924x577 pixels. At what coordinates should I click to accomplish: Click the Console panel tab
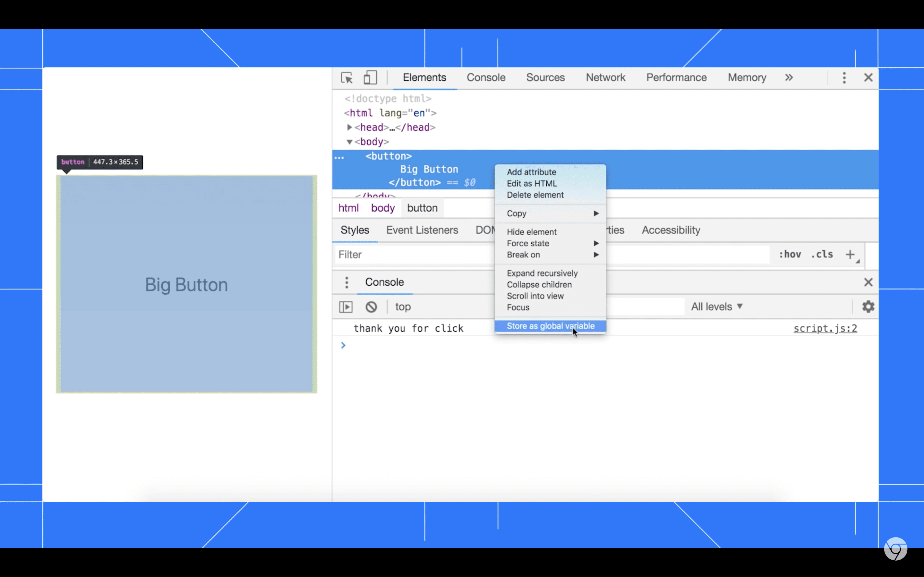click(486, 78)
